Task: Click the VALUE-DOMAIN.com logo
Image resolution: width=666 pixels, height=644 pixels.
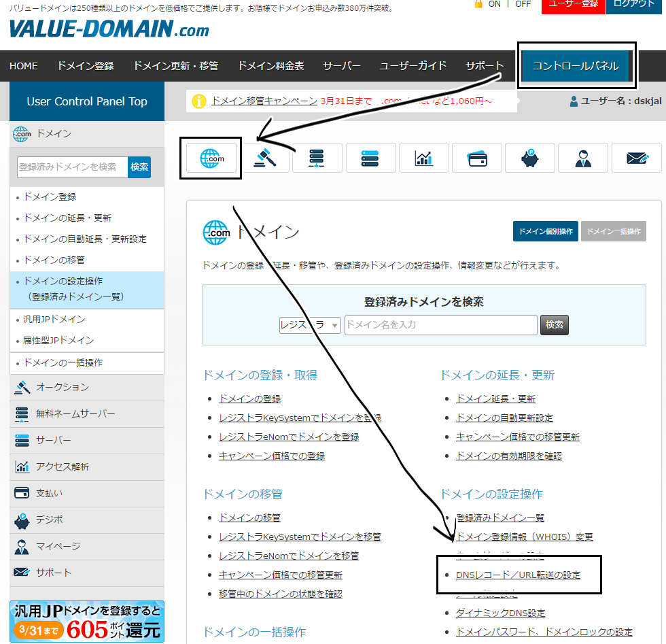Action: tap(109, 29)
